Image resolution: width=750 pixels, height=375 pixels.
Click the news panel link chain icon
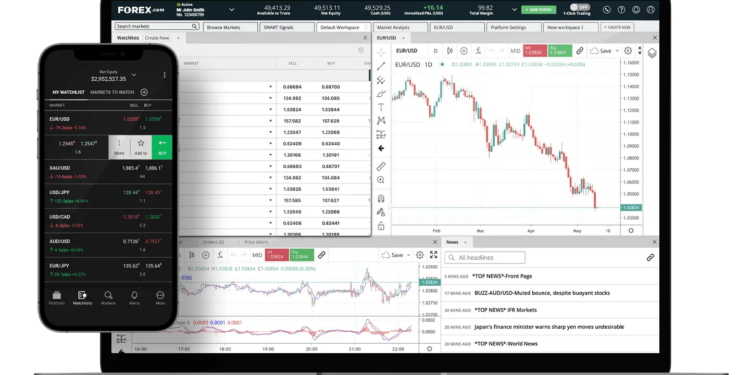[x=650, y=257]
